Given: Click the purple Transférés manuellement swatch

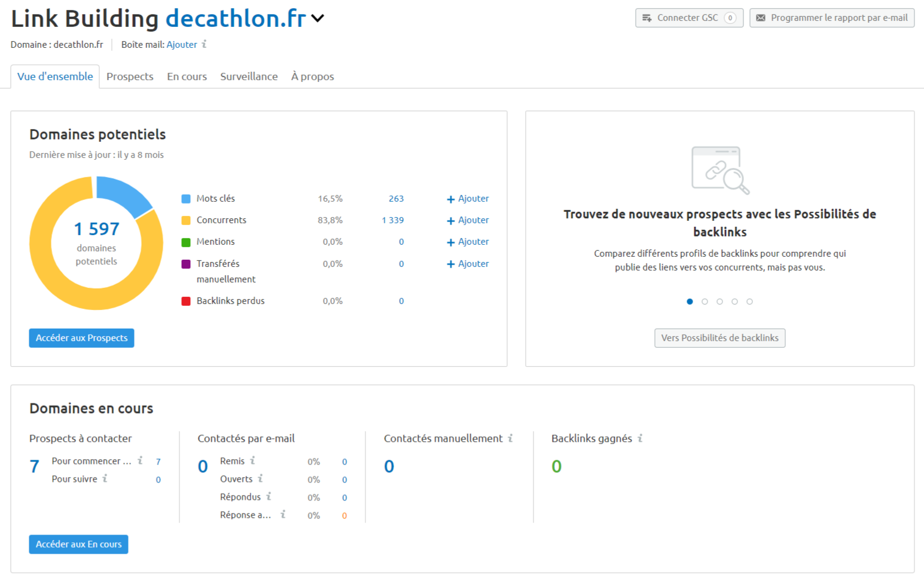Looking at the screenshot, I should [186, 264].
